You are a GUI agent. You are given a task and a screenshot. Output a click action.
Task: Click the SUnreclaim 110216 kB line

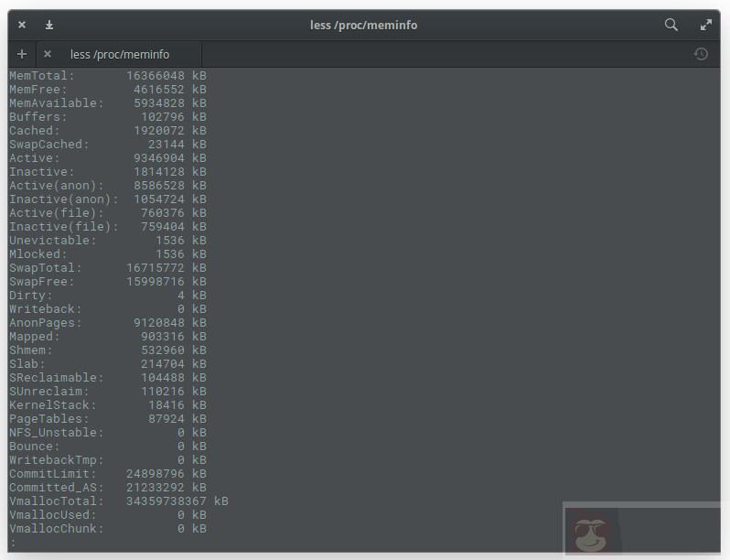pos(108,392)
